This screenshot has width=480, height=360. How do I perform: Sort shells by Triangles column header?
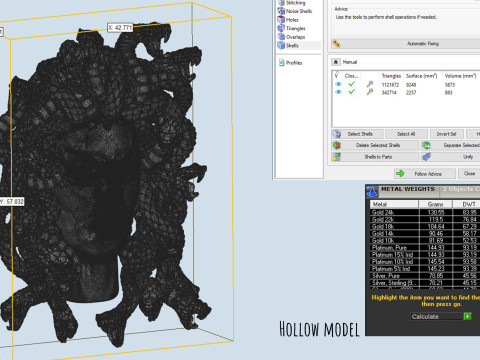click(391, 76)
